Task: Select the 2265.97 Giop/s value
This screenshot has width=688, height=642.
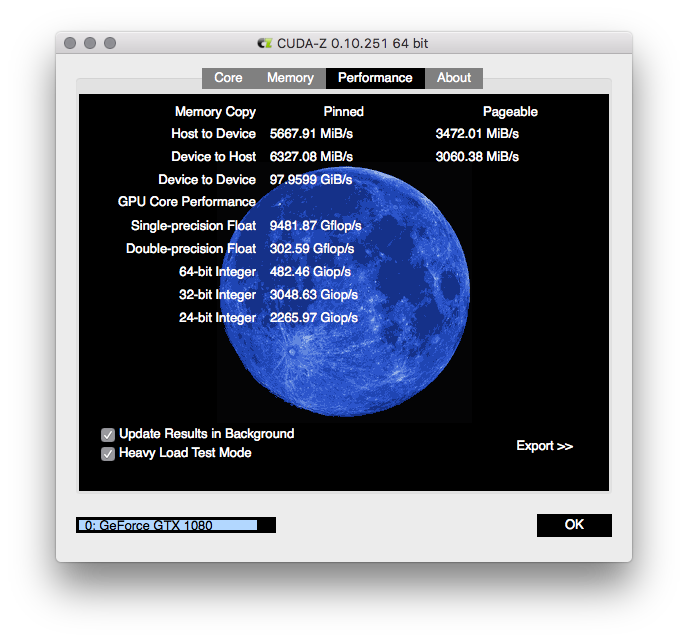Action: click(314, 318)
